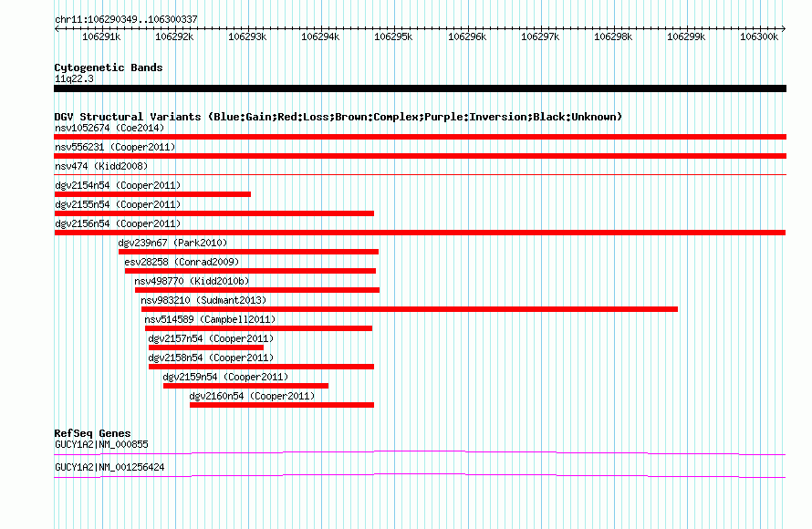This screenshot has height=529, width=812.
Task: Click the 11q22.3 band label
Action: point(74,78)
